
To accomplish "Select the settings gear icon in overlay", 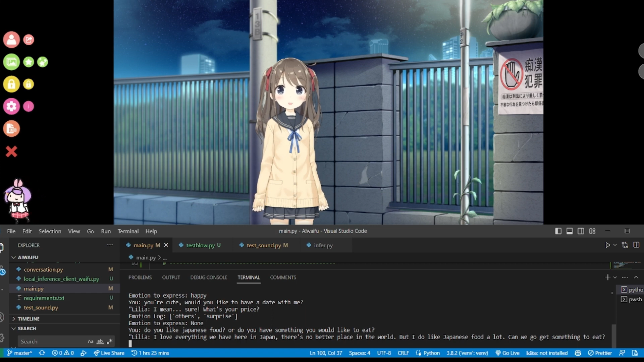I will pos(12,106).
